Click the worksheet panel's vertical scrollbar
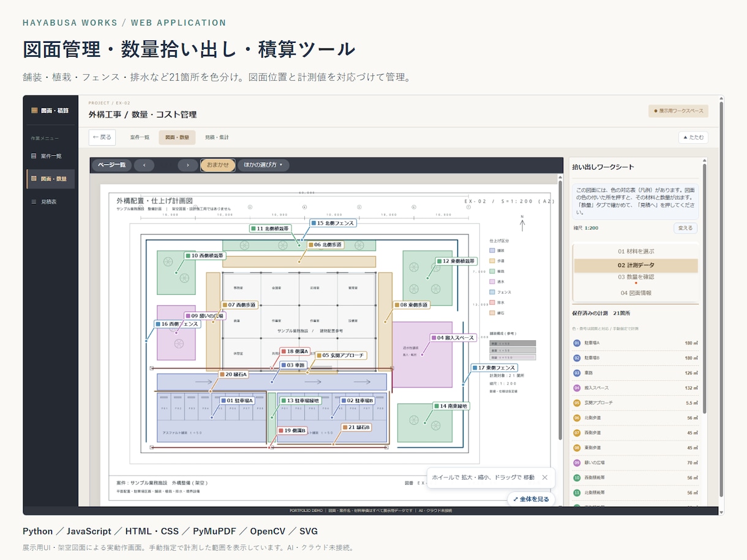 pyautogui.click(x=704, y=288)
